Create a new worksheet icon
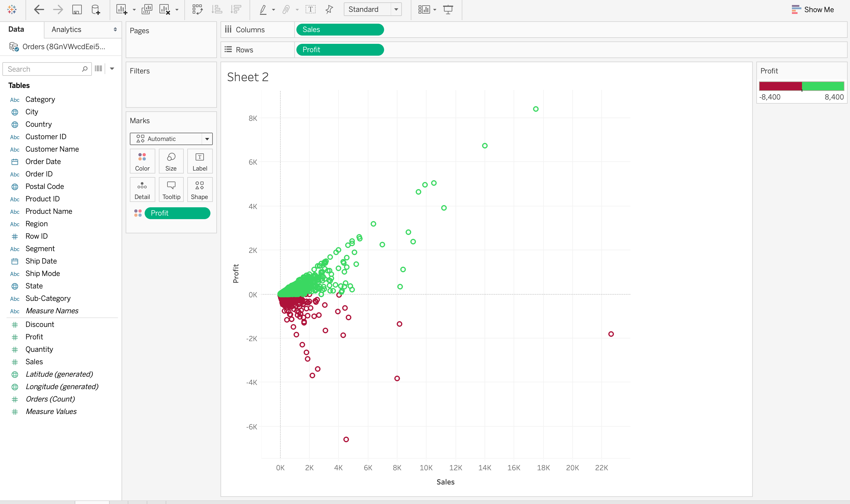Image resolution: width=850 pixels, height=504 pixels. (122, 9)
